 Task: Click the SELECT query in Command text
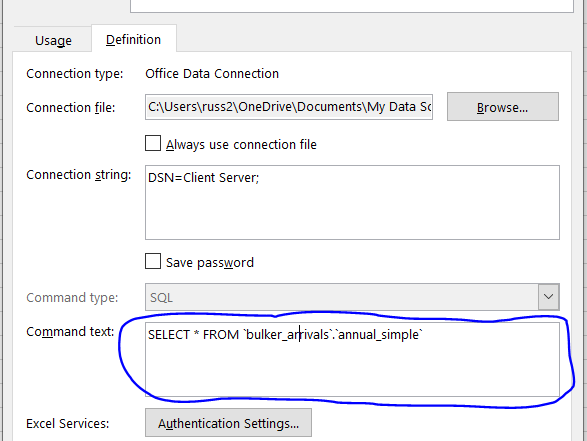285,334
